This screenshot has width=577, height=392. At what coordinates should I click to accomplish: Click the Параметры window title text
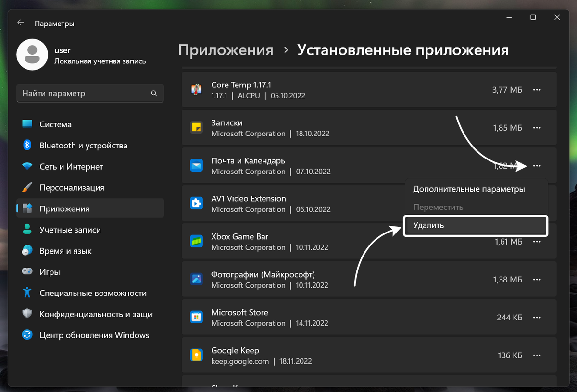tap(54, 24)
